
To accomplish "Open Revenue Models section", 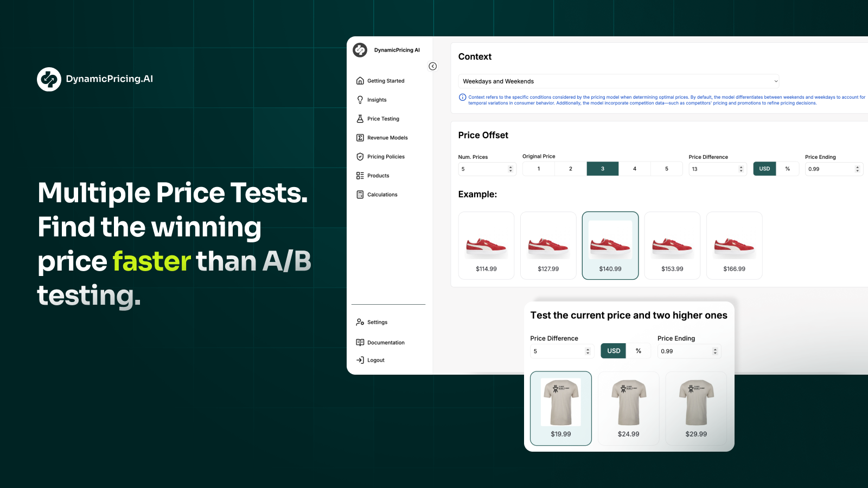I will pyautogui.click(x=387, y=138).
